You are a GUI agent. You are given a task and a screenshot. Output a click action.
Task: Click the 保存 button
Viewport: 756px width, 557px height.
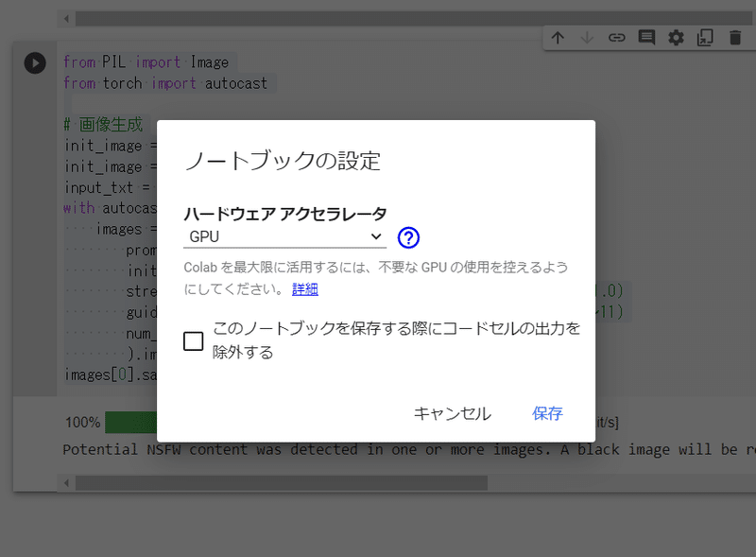point(547,413)
